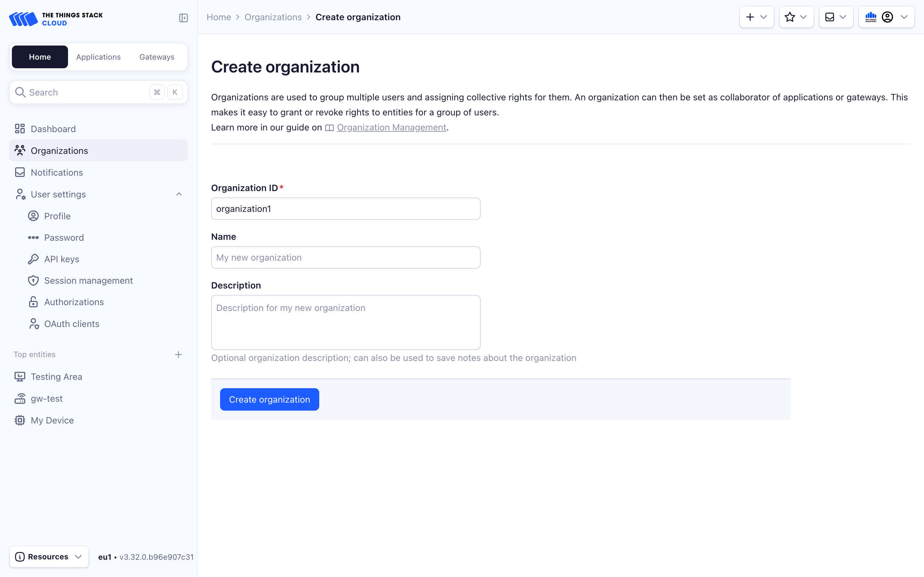This screenshot has width=924, height=577.
Task: Switch to the Gateways tab
Action: 157,56
